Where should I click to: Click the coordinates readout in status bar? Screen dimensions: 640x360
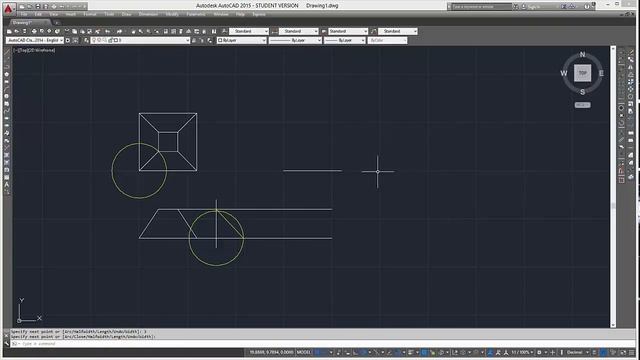click(271, 352)
